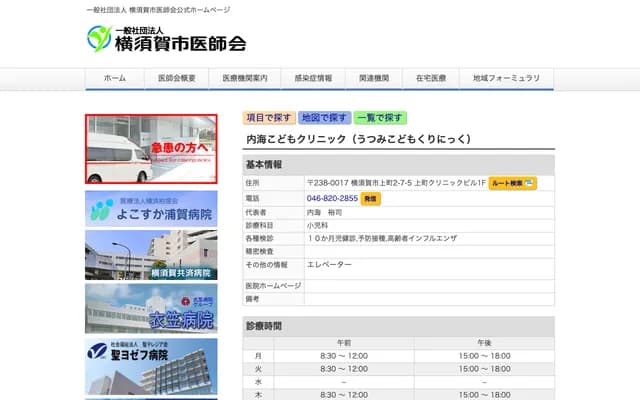Open the 衣笠病院 banner

coord(151,308)
